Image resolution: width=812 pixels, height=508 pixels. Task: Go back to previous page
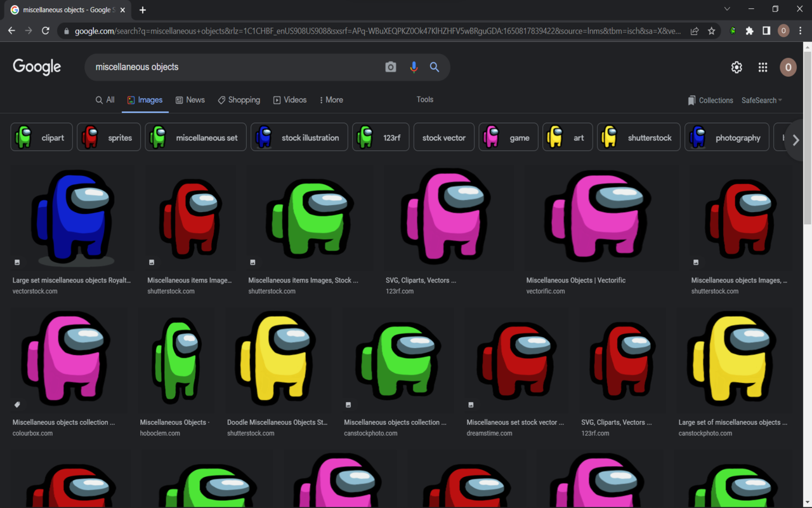[11, 30]
